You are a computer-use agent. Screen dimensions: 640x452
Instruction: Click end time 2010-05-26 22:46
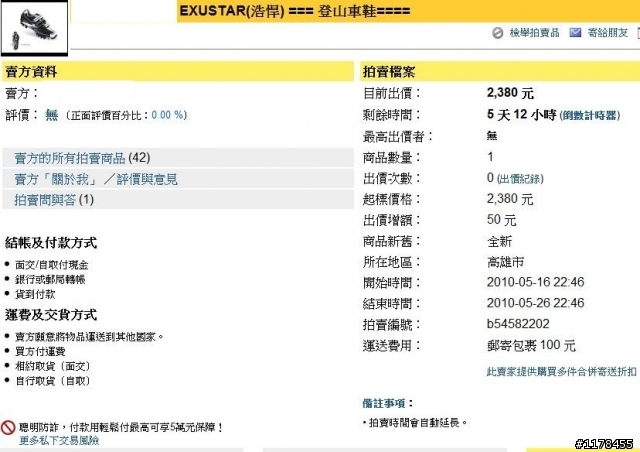pos(535,303)
